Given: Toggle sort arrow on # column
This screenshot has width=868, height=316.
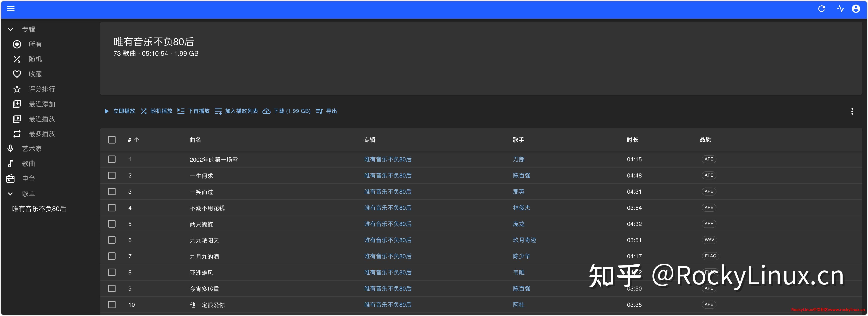Looking at the screenshot, I should click(x=136, y=140).
